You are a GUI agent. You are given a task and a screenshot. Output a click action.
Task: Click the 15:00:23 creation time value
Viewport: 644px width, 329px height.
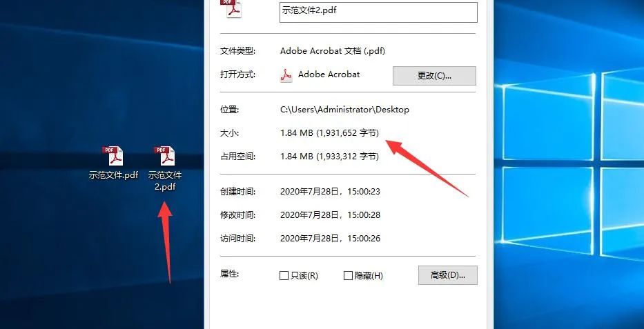pos(364,192)
